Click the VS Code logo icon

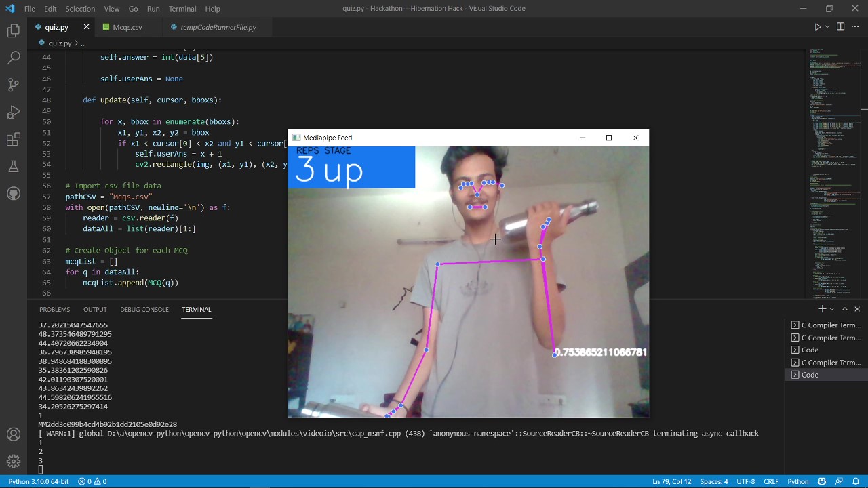[9, 9]
